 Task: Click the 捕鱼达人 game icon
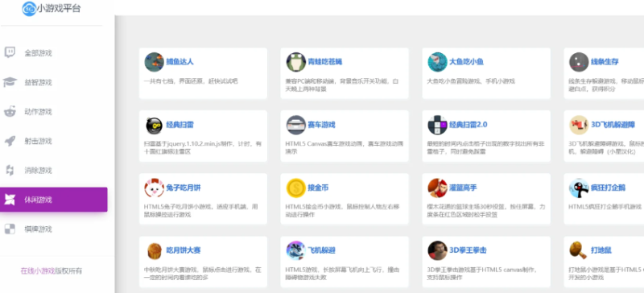click(x=155, y=62)
